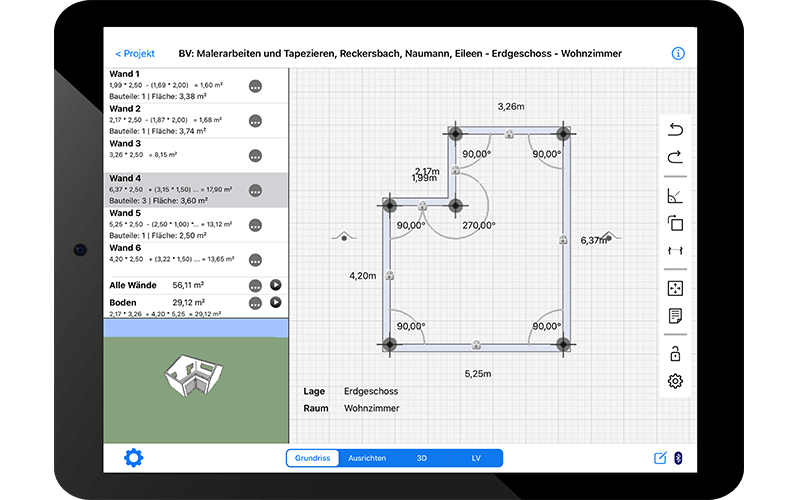Expand the Alle Wände arrow button
800x500 pixels.
click(276, 285)
